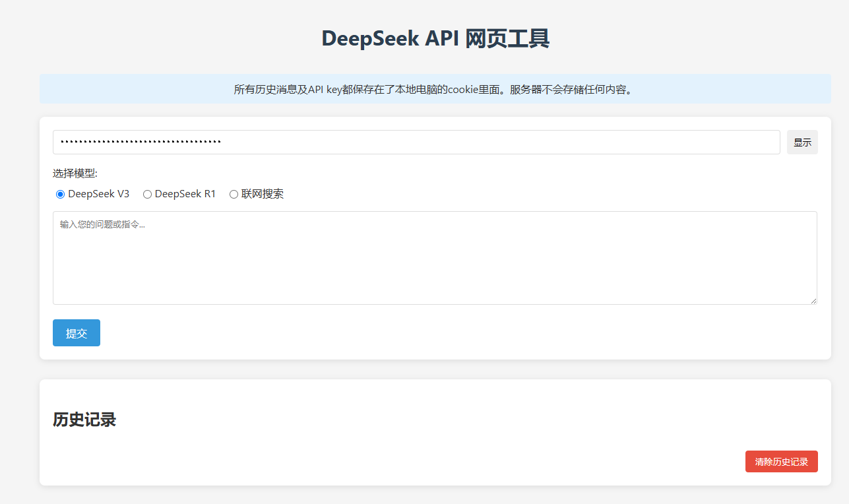Click the cookie storage notice banner text
The width and height of the screenshot is (849, 504).
tap(433, 89)
